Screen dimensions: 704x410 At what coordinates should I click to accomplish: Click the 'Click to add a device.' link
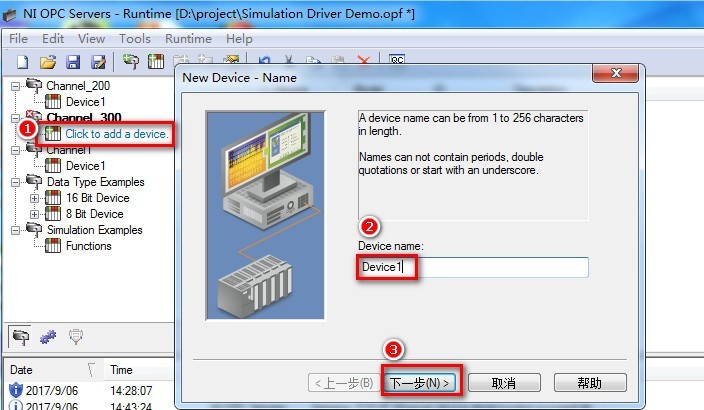(x=117, y=133)
